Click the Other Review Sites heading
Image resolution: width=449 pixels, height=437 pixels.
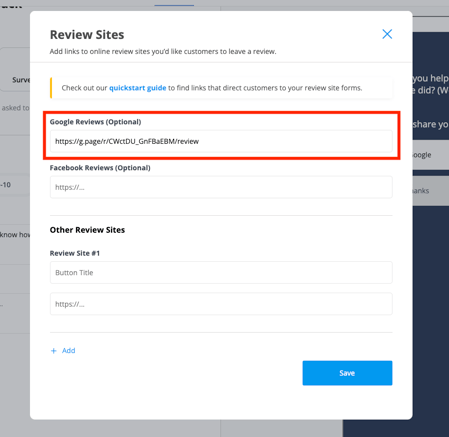(87, 230)
